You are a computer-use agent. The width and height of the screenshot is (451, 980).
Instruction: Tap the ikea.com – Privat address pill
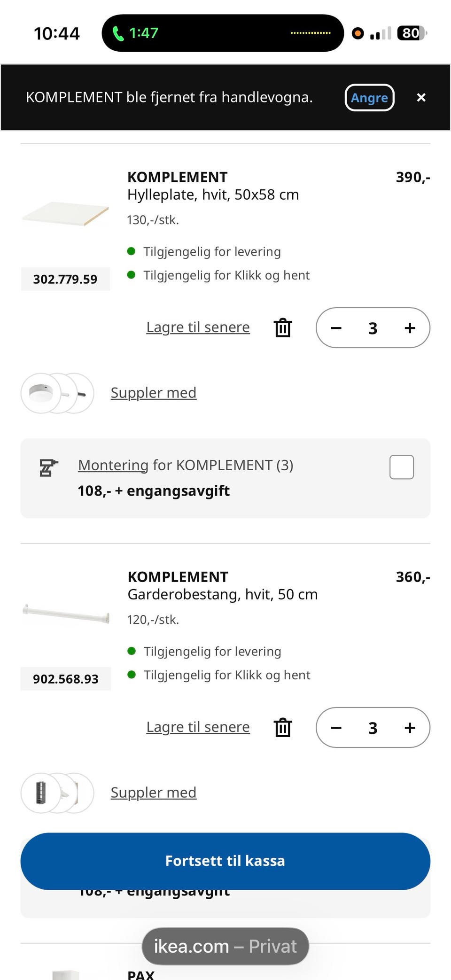(x=225, y=946)
